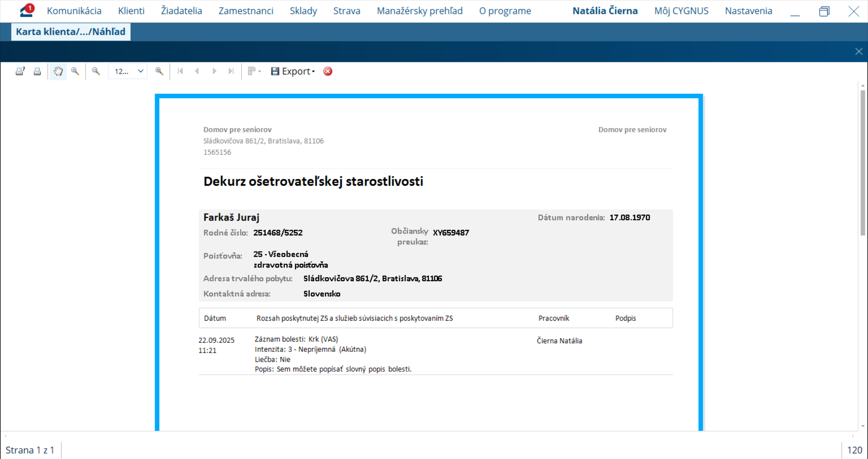Go to the next page
The width and height of the screenshot is (868, 459).
(214, 71)
